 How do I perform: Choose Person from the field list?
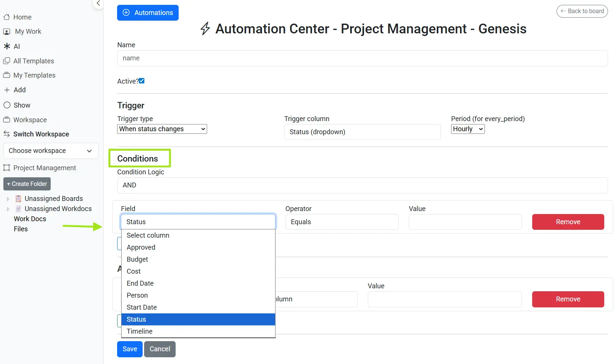199,295
